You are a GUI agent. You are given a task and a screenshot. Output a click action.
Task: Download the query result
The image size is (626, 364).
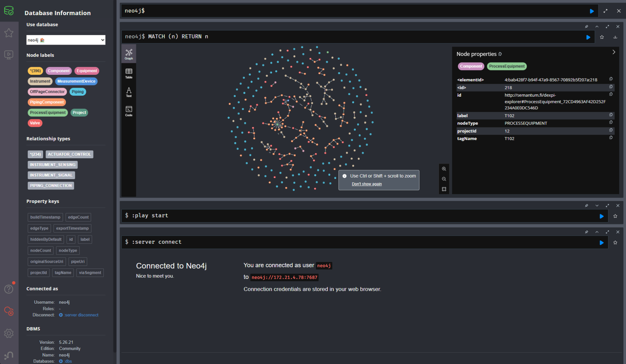(615, 37)
